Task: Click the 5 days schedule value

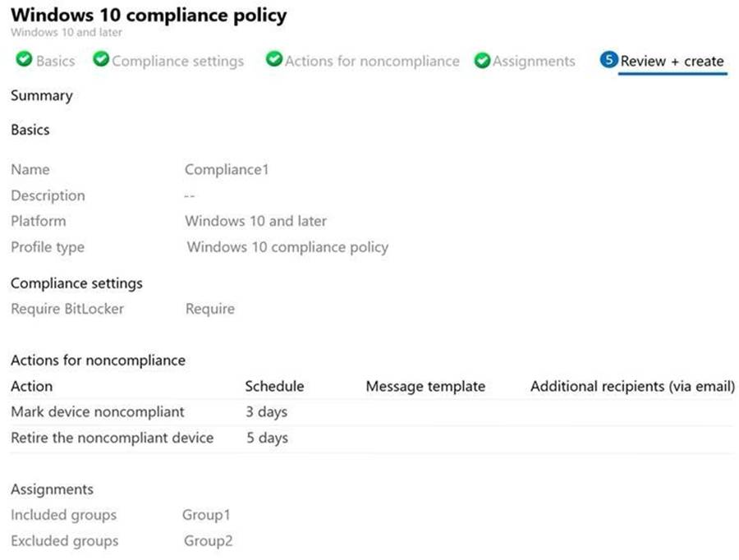Action: [267, 438]
